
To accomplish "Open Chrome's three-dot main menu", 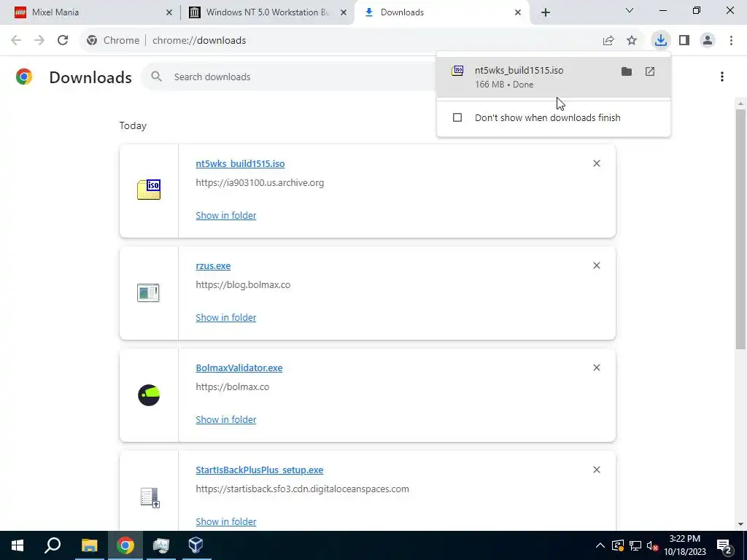I will [x=731, y=41].
